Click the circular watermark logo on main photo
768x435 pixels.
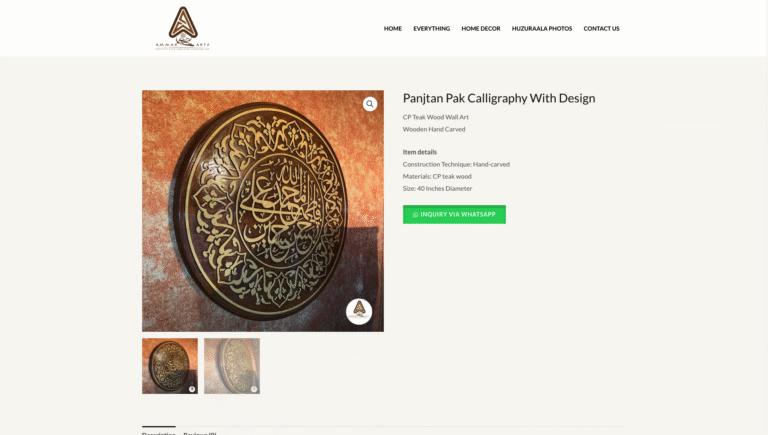359,312
